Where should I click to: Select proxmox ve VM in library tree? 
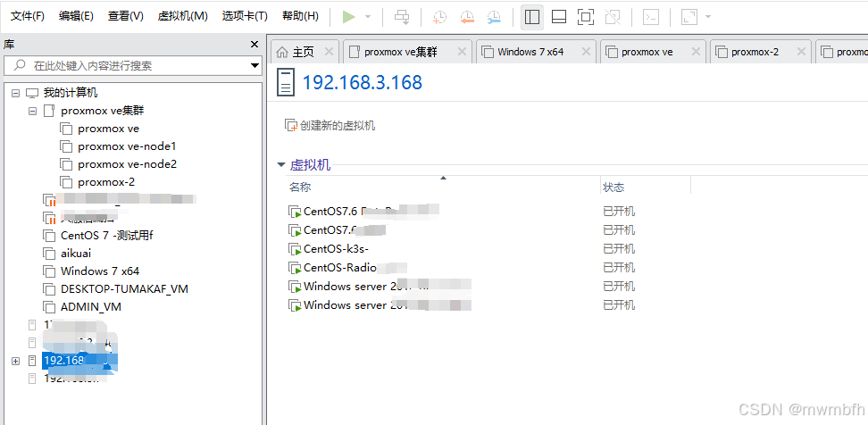(109, 129)
